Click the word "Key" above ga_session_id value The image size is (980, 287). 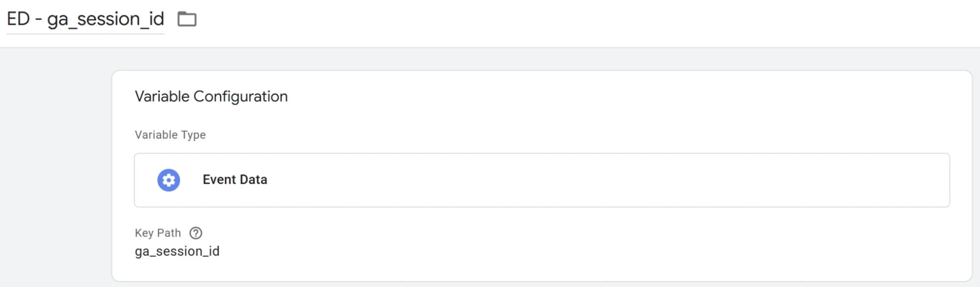point(144,233)
